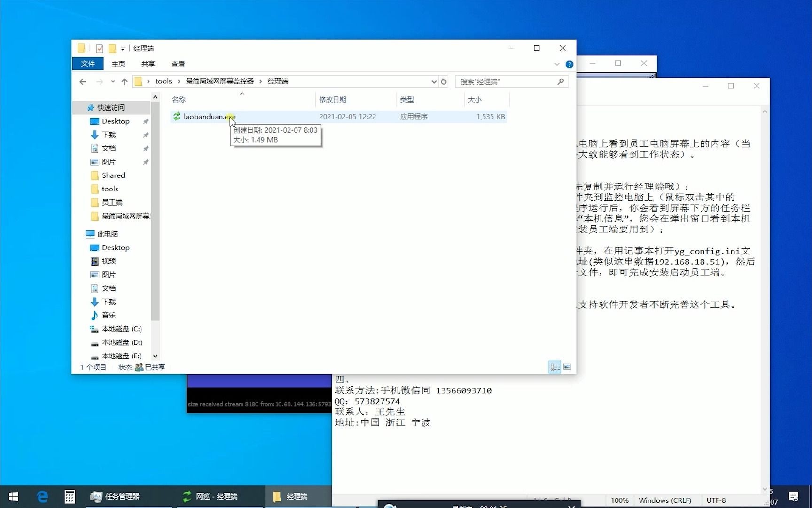Image resolution: width=812 pixels, height=508 pixels.
Task: Open the 员工端 folder in navigation pane
Action: click(112, 202)
